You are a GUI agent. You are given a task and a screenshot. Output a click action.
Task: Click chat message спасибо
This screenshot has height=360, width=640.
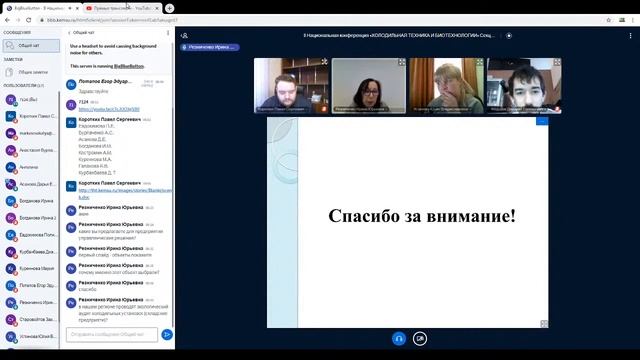coord(87,289)
